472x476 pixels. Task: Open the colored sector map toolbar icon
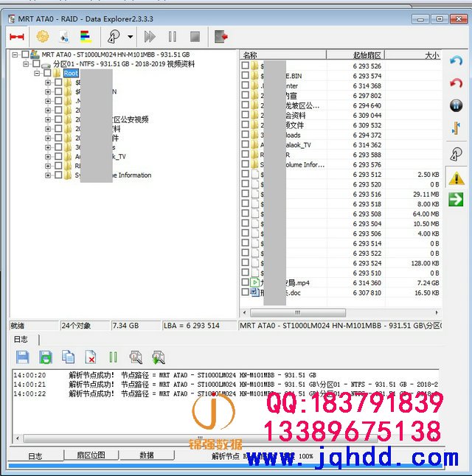tap(86, 36)
